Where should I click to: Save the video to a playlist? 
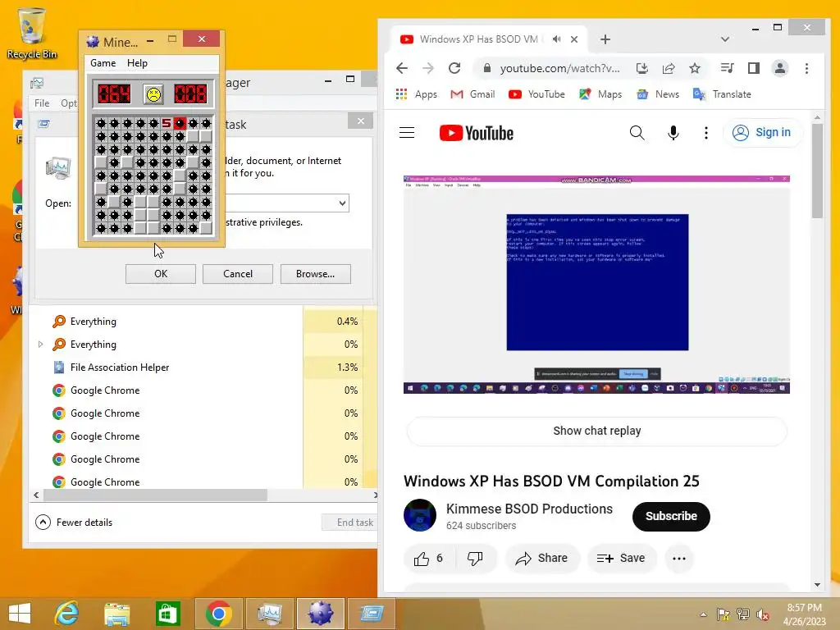[x=622, y=559]
